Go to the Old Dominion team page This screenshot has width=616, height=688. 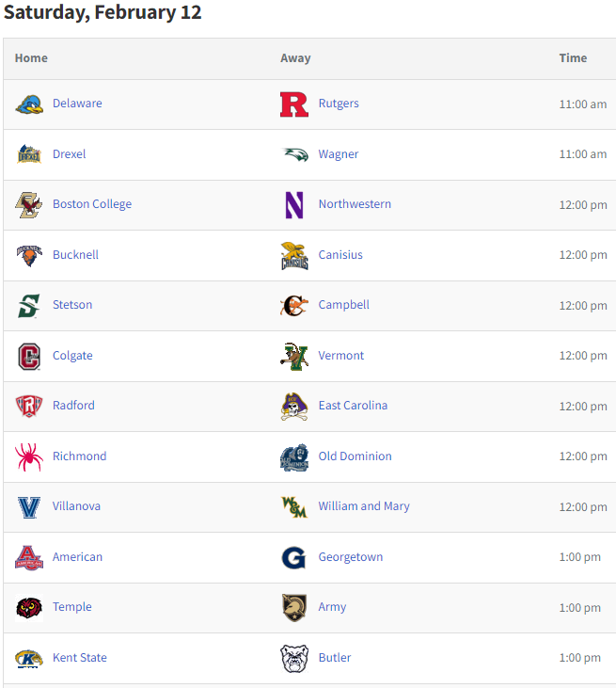click(x=355, y=456)
